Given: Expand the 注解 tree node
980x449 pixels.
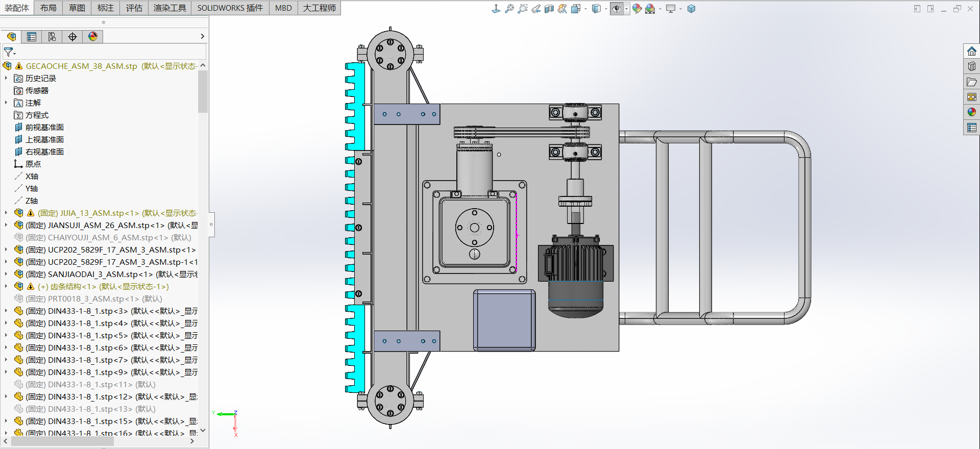Looking at the screenshot, I should pos(6,103).
